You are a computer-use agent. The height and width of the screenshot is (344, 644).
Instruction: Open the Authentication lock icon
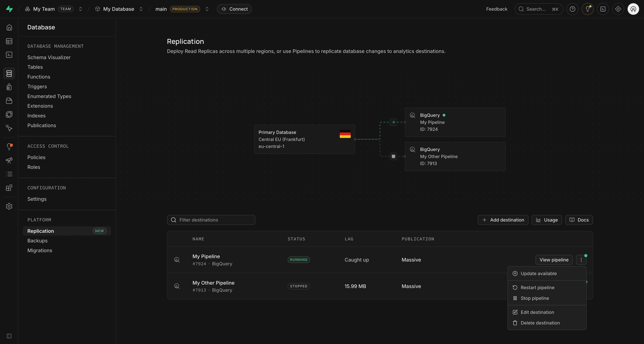(9, 87)
